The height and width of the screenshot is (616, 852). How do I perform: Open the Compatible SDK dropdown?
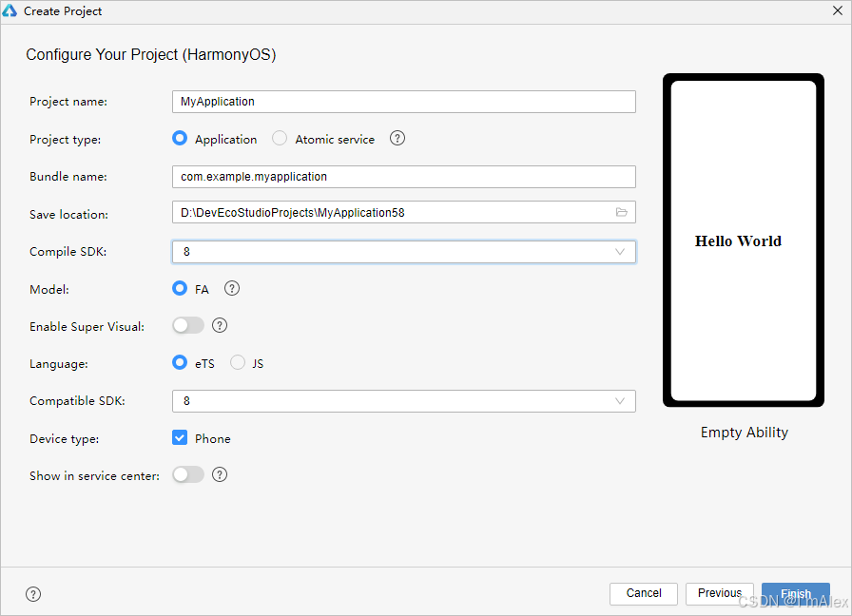tap(404, 401)
